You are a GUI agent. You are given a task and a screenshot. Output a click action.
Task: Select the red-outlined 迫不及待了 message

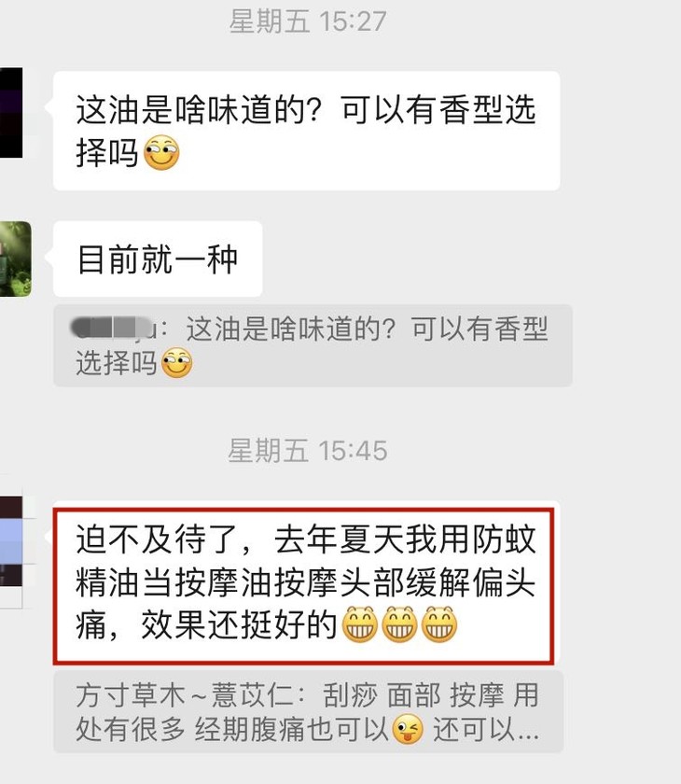click(x=304, y=586)
